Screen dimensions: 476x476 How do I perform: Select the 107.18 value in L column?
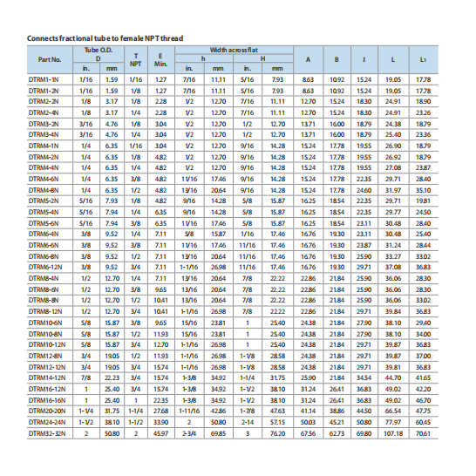[393, 433]
